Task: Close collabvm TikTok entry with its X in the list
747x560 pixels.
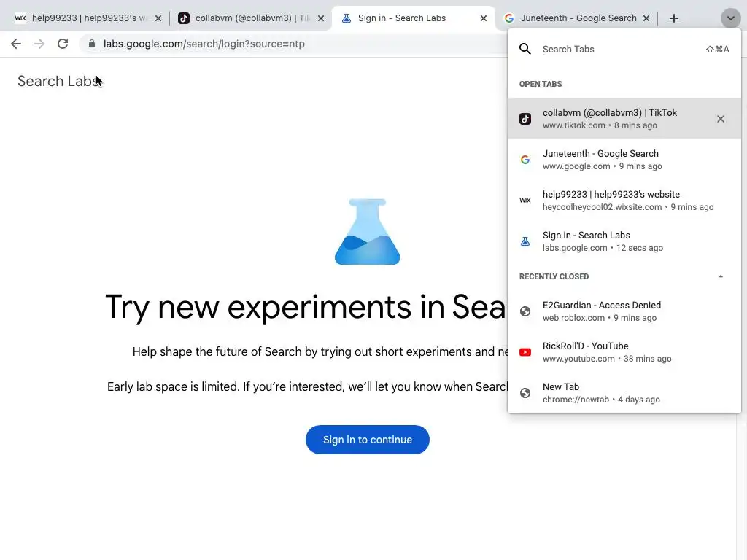Action: (x=720, y=119)
